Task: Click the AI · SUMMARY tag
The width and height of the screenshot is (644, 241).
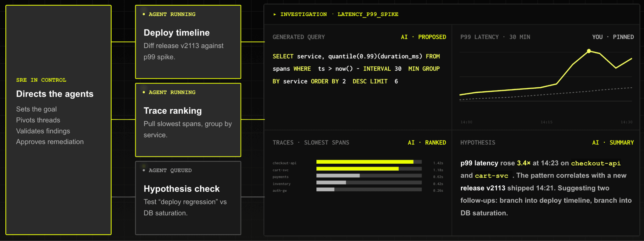Action: coord(613,143)
